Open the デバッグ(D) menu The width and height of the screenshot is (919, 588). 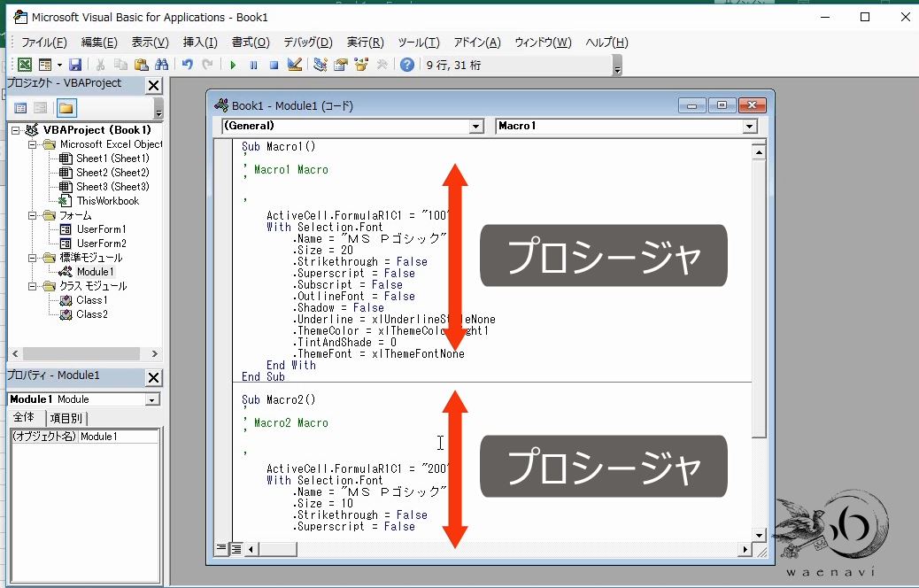coord(308,43)
